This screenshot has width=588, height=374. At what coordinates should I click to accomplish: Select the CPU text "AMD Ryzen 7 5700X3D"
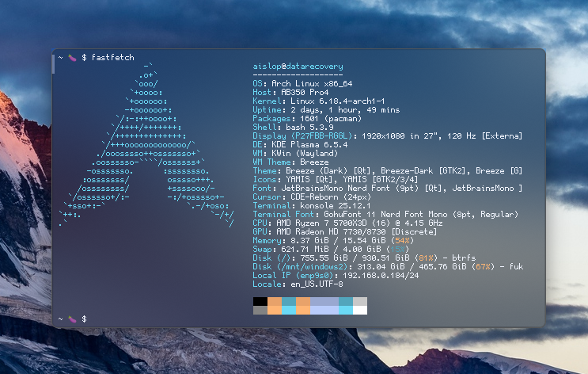pos(321,223)
